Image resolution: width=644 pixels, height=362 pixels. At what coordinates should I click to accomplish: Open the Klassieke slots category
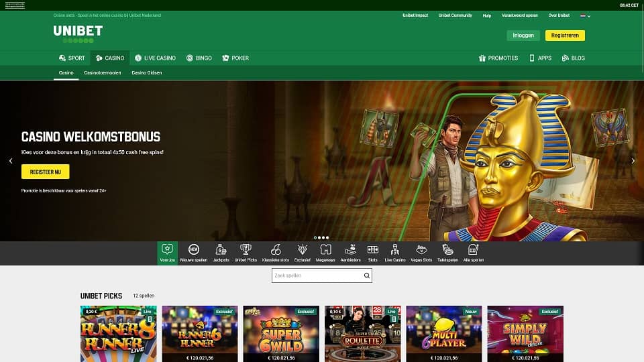tap(276, 253)
